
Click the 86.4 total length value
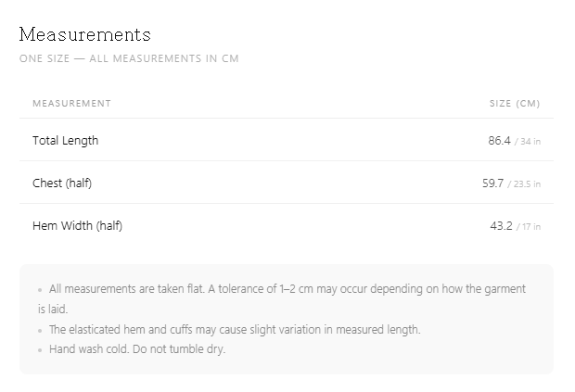(x=500, y=141)
